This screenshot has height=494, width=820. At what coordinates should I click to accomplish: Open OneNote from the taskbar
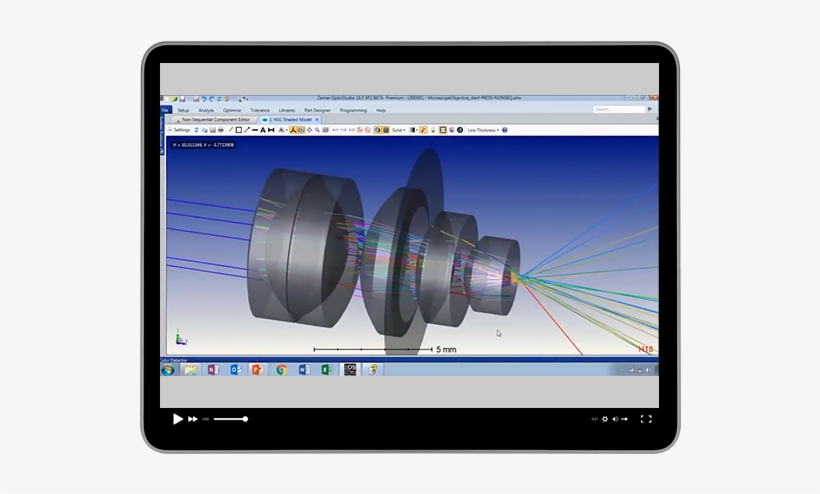point(213,370)
